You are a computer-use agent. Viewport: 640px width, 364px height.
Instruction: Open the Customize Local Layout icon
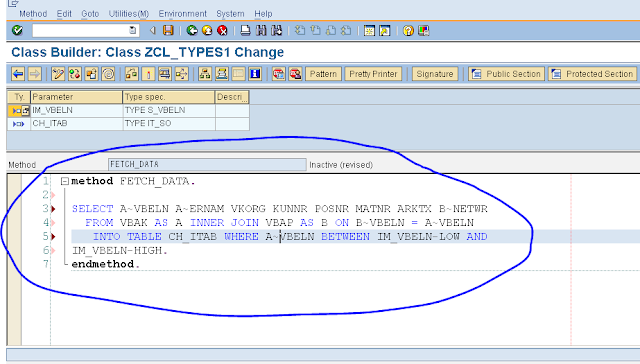pos(424,31)
